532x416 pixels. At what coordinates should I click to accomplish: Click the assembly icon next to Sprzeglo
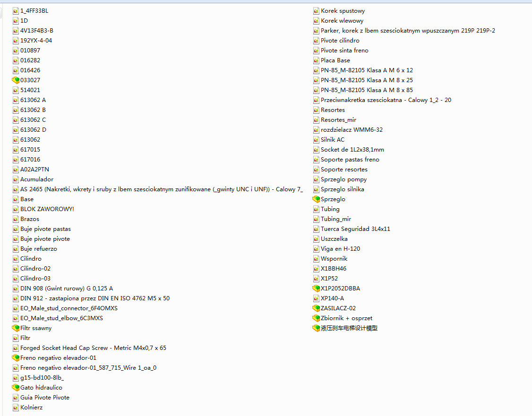[316, 199]
